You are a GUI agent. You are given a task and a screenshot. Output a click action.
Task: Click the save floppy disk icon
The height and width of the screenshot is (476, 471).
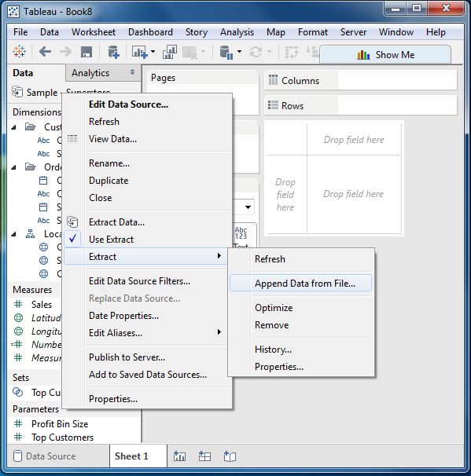(x=86, y=52)
